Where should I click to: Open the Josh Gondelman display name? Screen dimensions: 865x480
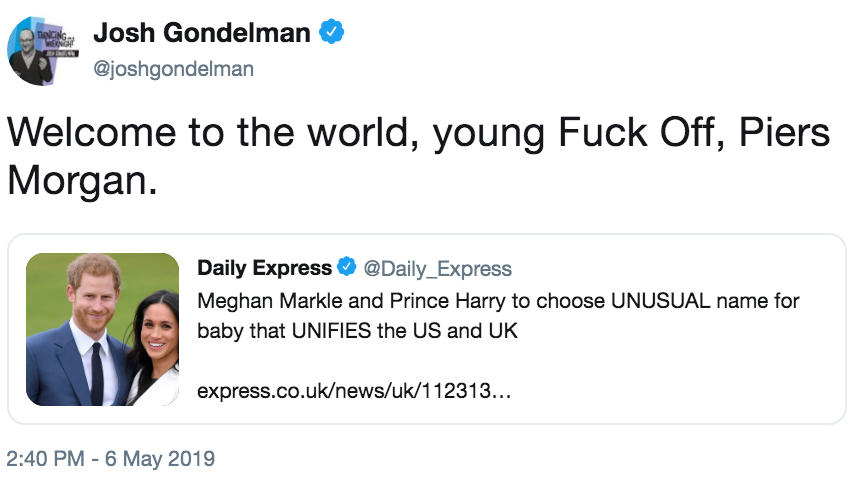201,34
